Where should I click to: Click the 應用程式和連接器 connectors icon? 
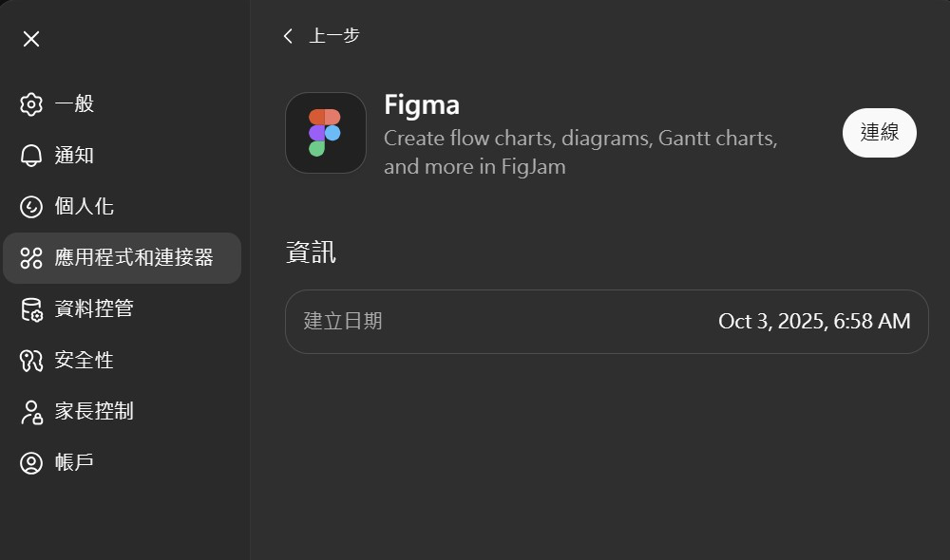point(31,258)
